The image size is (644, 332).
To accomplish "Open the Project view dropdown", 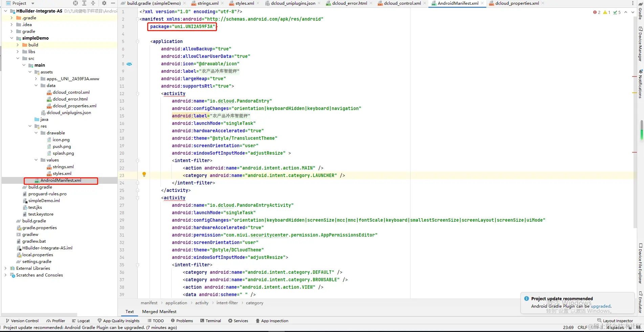I will (x=23, y=3).
